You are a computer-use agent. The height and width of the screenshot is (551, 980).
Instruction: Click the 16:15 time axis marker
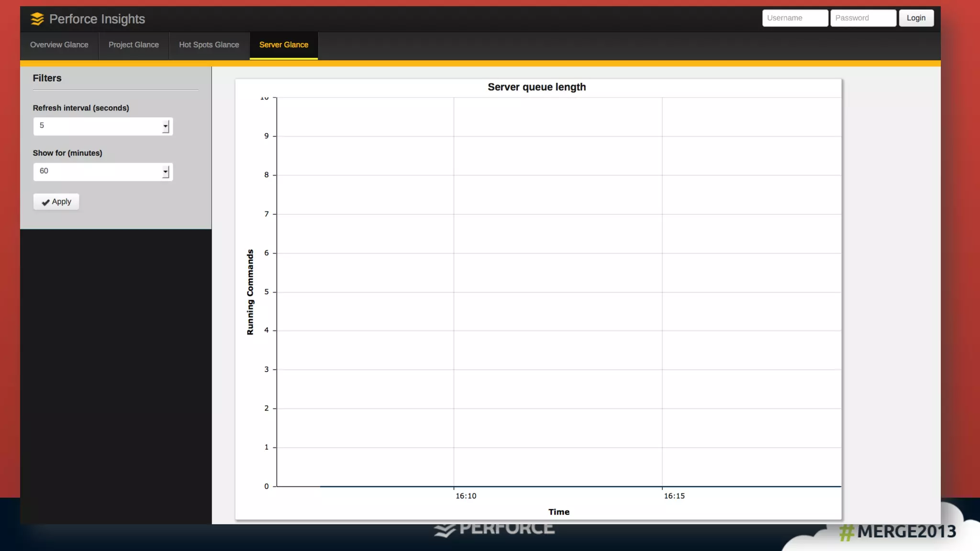pyautogui.click(x=674, y=496)
